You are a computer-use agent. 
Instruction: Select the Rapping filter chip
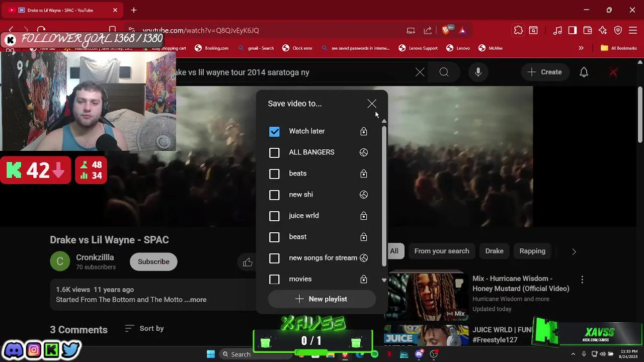[532, 251]
